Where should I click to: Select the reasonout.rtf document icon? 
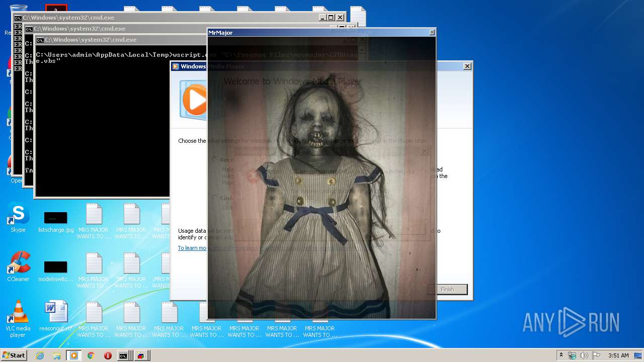tap(56, 316)
